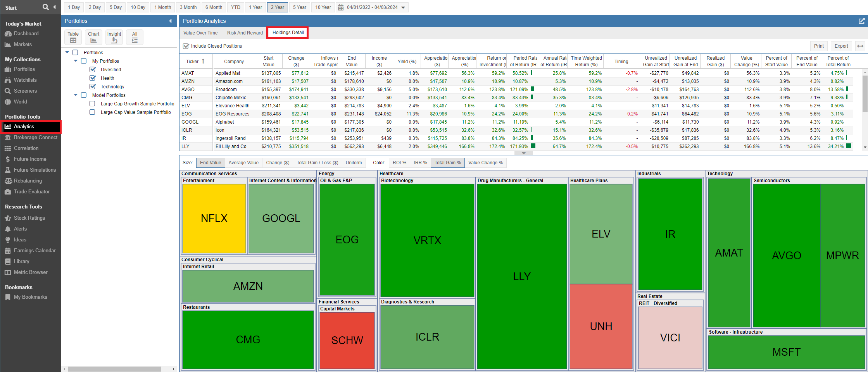Screen dimensions: 868x372
Task: Open the Future Income tool
Action: tap(30, 159)
